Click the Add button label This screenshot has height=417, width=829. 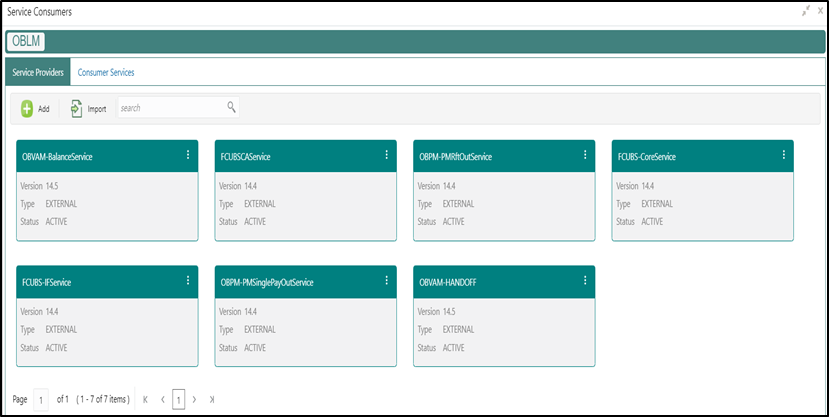click(x=44, y=109)
